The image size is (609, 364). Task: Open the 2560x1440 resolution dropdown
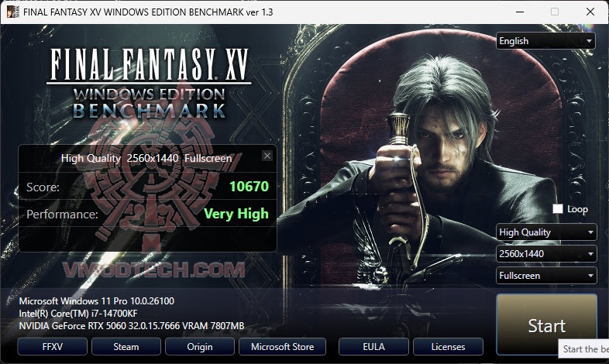pyautogui.click(x=546, y=254)
